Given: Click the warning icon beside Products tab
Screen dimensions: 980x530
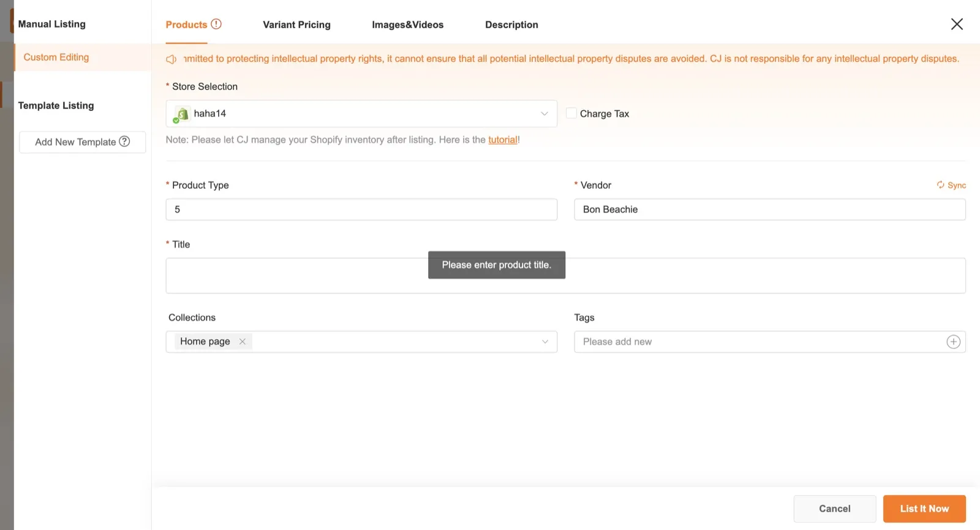Looking at the screenshot, I should [216, 24].
